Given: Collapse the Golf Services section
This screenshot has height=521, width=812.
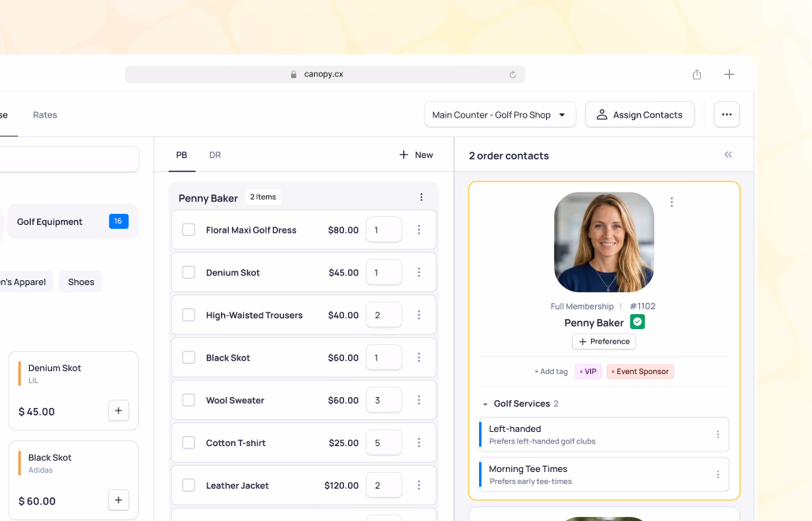Looking at the screenshot, I should click(485, 404).
